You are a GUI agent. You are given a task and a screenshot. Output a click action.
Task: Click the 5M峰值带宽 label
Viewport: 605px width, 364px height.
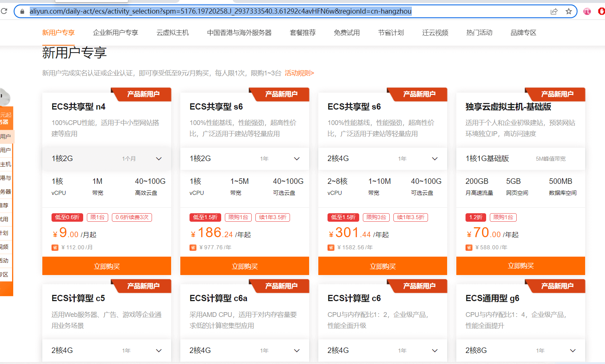click(551, 159)
